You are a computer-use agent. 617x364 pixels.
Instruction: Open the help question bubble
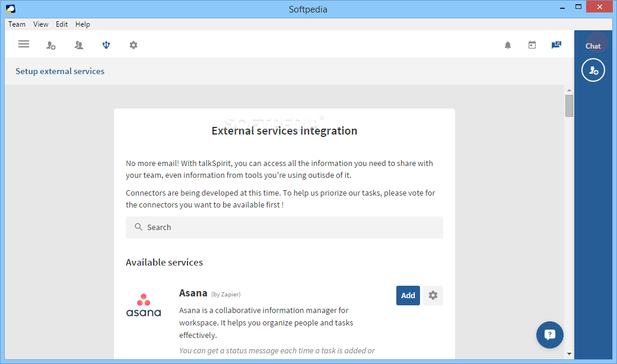coord(550,335)
